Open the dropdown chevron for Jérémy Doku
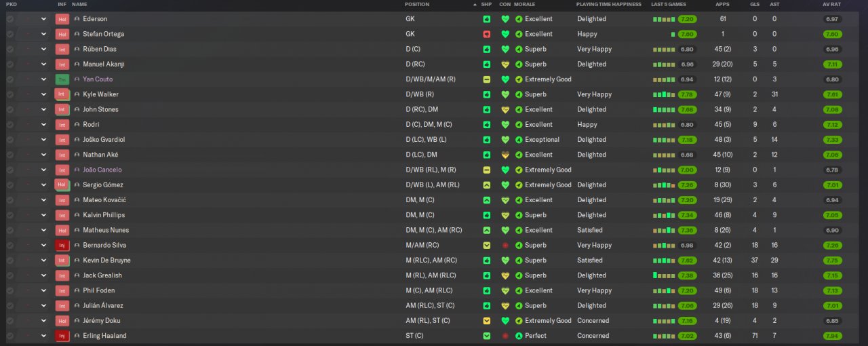This screenshot has width=868, height=346. click(44, 320)
